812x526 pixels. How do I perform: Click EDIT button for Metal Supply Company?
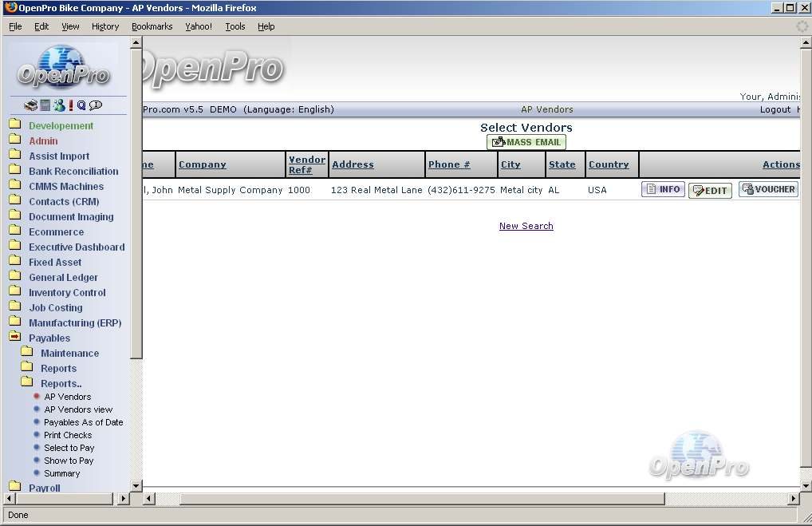coord(710,191)
